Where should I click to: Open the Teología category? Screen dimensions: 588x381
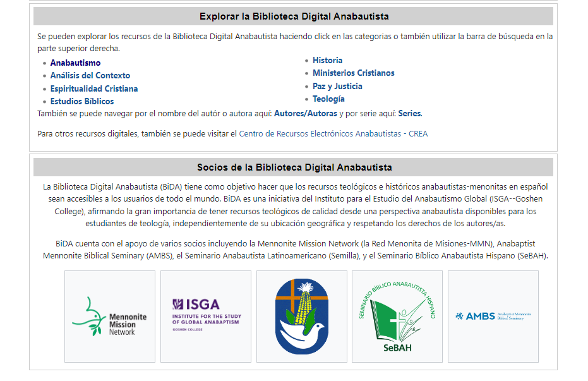[328, 99]
